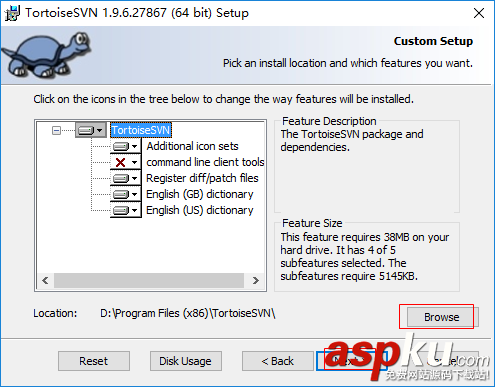Click the Reset button

pyautogui.click(x=94, y=361)
